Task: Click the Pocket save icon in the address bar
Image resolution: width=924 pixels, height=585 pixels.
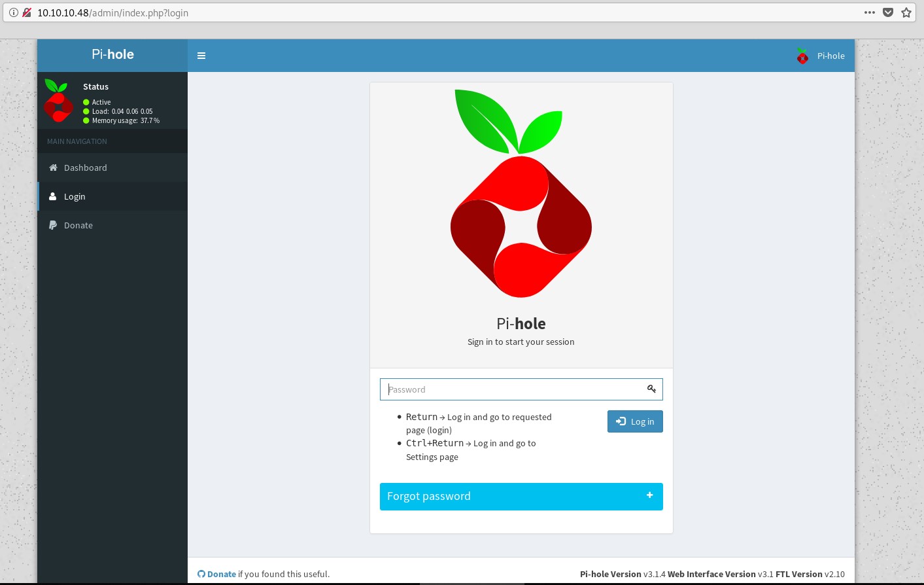Action: 888,12
